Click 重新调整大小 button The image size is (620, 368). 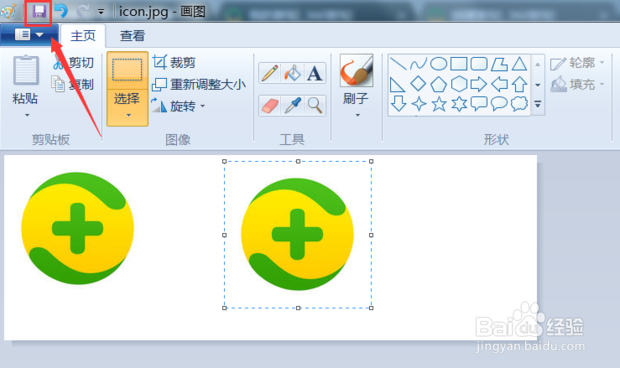coord(199,84)
